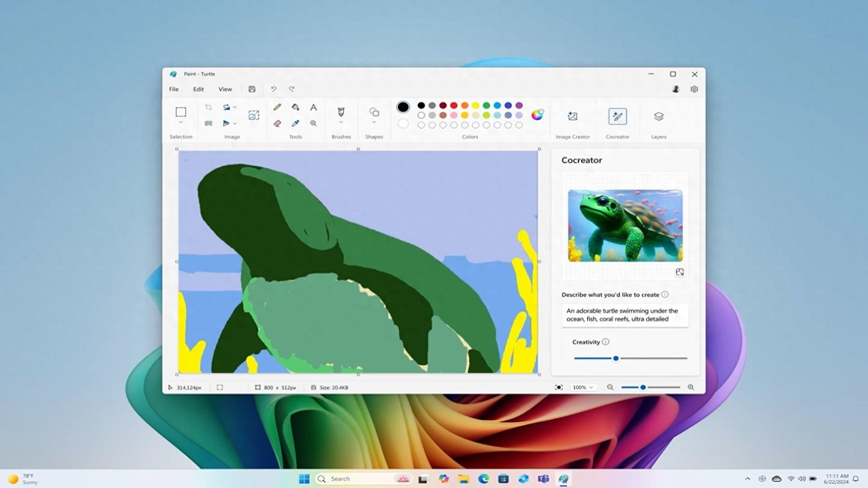Save the Turtle image
The image size is (868, 488).
(x=252, y=89)
